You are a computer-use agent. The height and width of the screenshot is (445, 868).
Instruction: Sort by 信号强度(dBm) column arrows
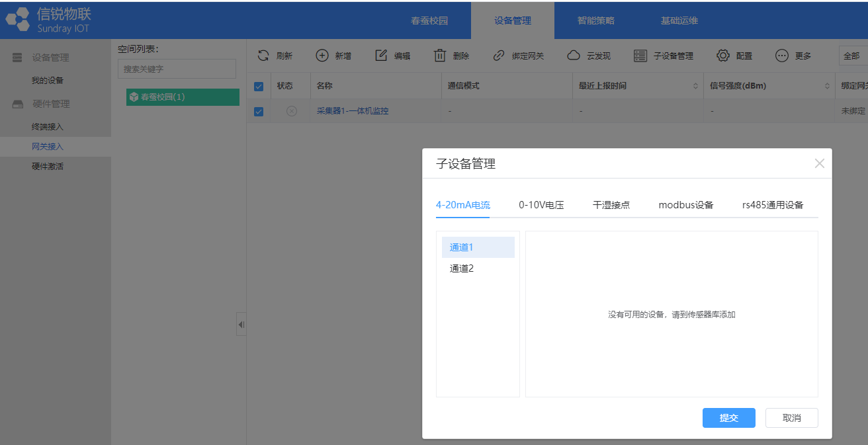[x=827, y=87]
